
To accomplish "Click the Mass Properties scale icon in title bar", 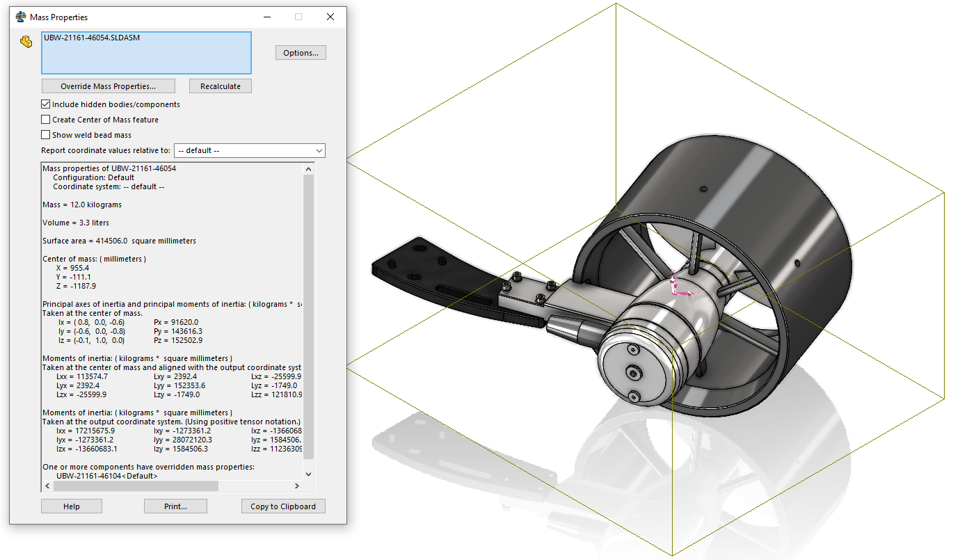I will [x=21, y=17].
